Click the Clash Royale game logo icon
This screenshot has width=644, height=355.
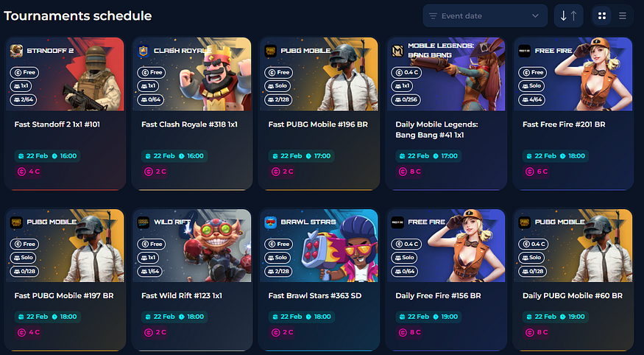pyautogui.click(x=144, y=51)
